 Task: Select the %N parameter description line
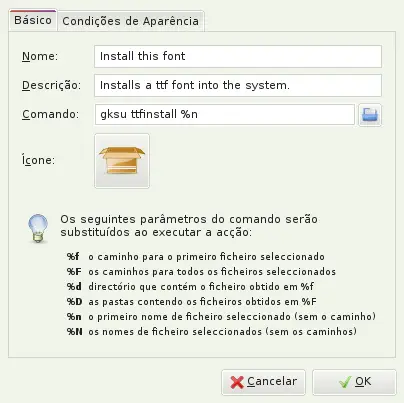[212, 332]
